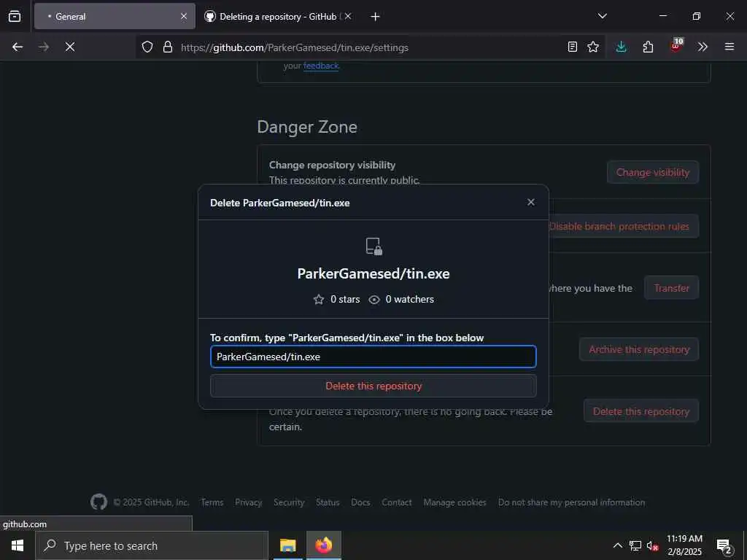Viewport: 747px width, 560px height.
Task: View site security padlock info
Action: [168, 47]
